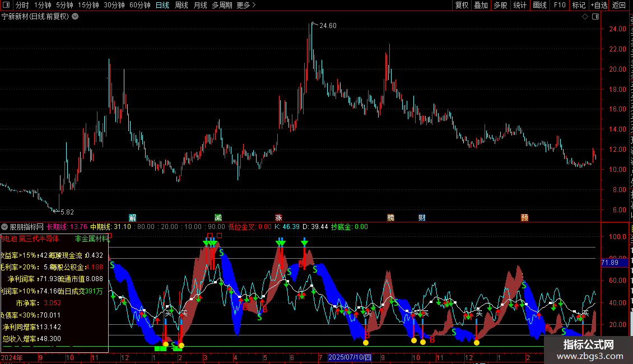Image resolution: width=633 pixels, height=364 pixels.
Task: Select the 1分钟 period
Action: click(43, 5)
